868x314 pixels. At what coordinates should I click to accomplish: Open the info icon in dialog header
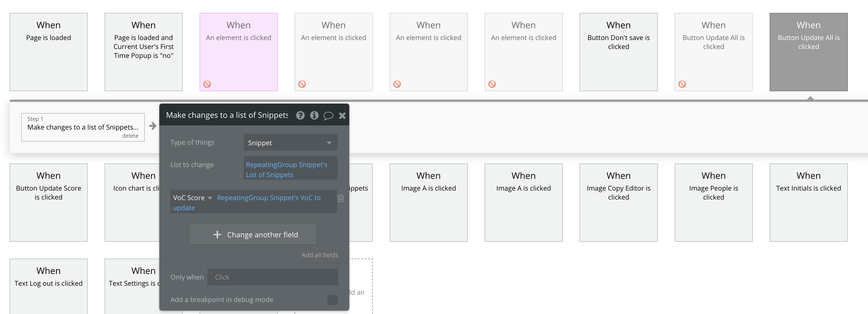pos(314,116)
